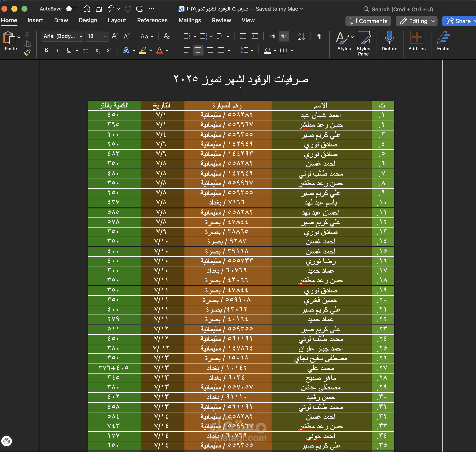Toggle Italic formatting
476x452 pixels.
[x=57, y=50]
